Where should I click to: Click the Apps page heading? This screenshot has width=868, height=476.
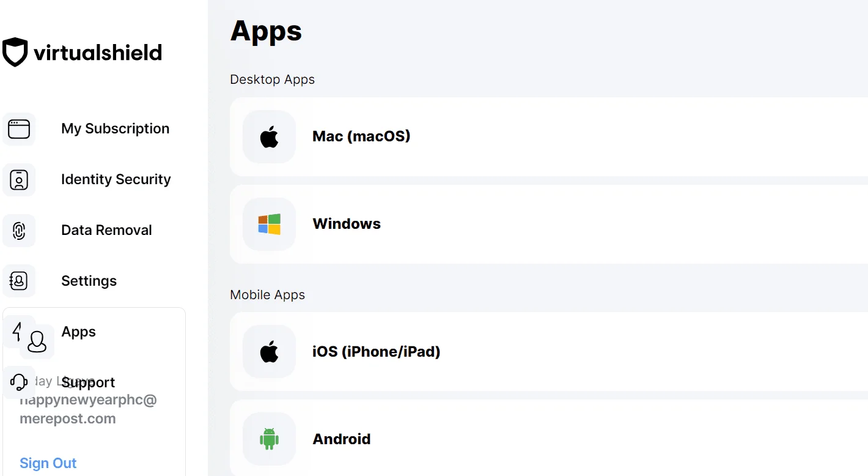click(x=266, y=31)
